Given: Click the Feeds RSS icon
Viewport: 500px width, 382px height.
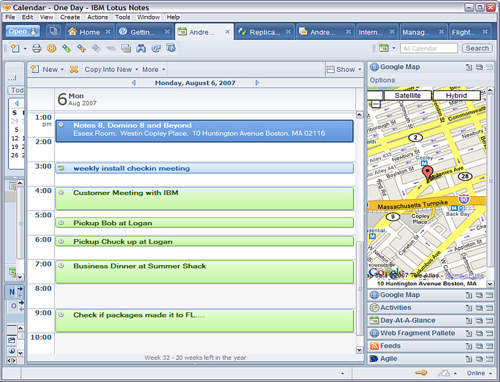Looking at the screenshot, I should [374, 346].
